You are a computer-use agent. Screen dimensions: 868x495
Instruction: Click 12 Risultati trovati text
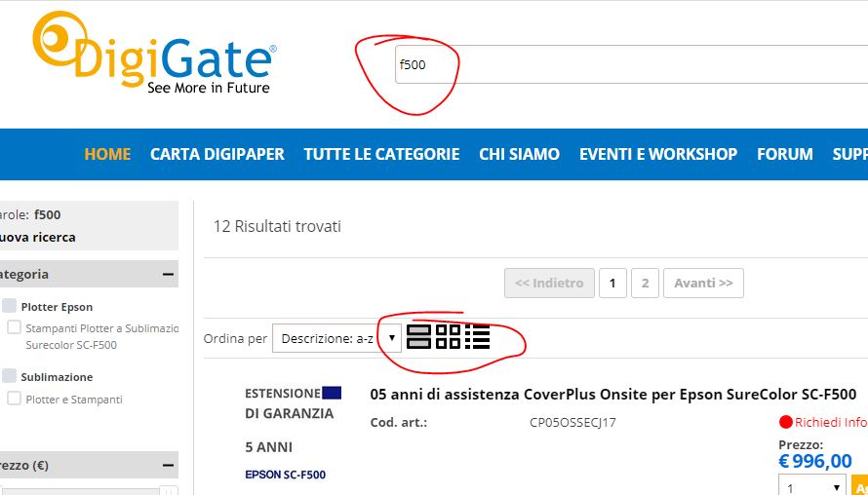pos(277,226)
